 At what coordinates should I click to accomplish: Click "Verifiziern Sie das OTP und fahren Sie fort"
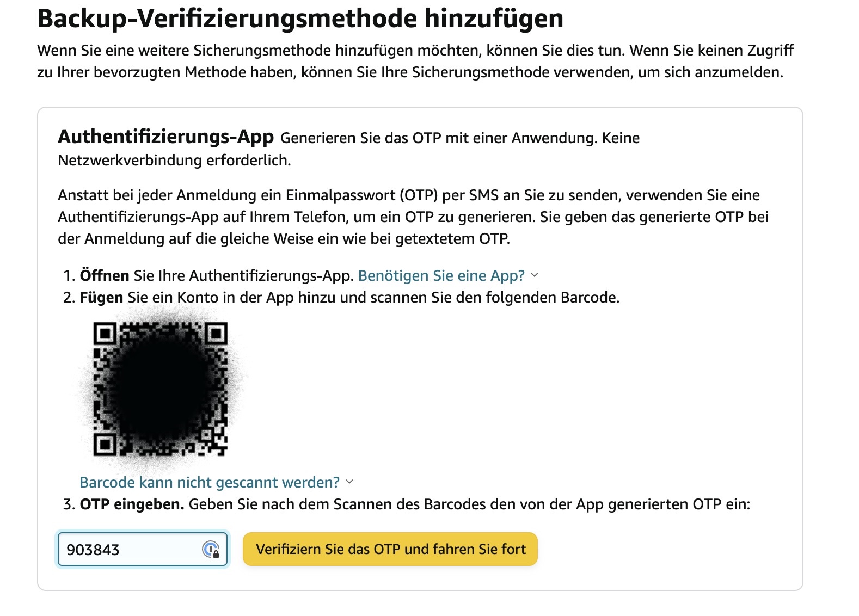point(390,549)
